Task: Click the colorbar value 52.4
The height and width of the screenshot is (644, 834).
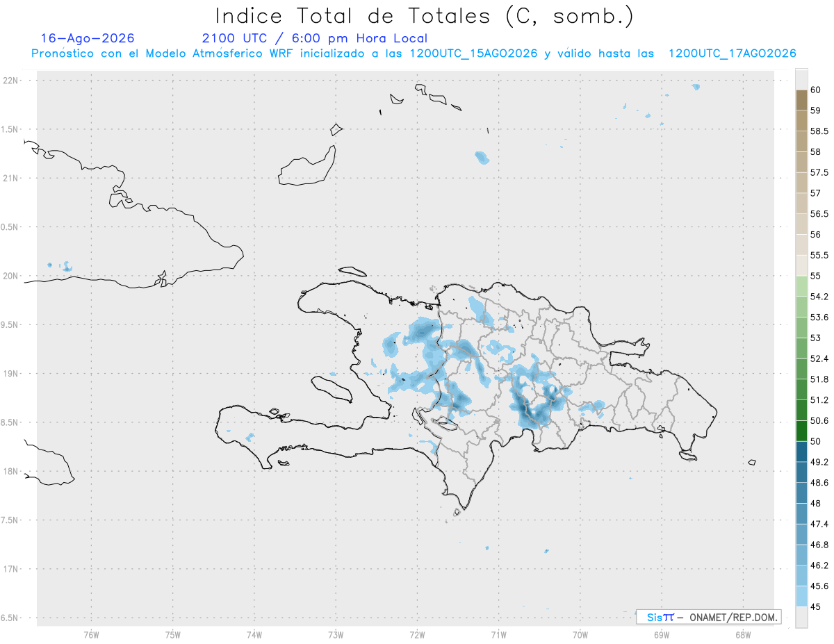Action: coord(819,358)
